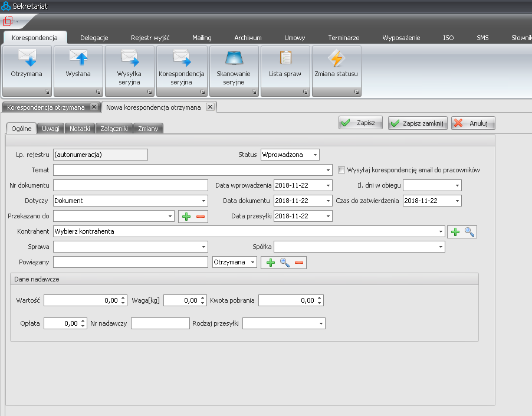This screenshot has height=416, width=532.
Task: Click the red minus next to Przekazano do
Action: 201,217
